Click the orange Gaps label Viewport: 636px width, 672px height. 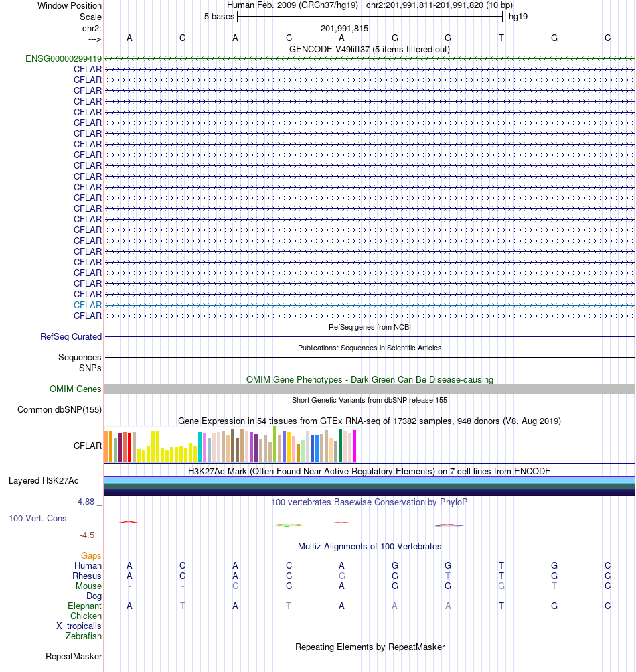(x=91, y=556)
